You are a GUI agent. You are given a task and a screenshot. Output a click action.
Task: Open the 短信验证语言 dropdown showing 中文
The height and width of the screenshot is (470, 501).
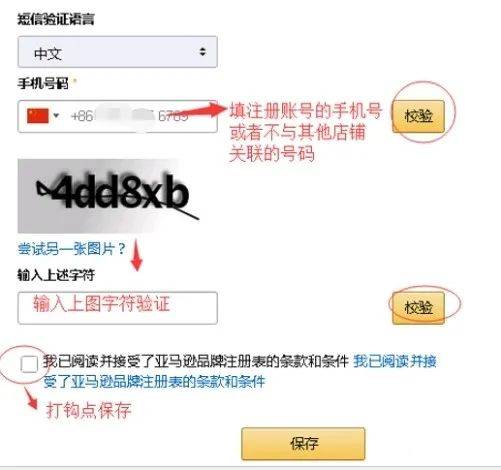pos(117,52)
